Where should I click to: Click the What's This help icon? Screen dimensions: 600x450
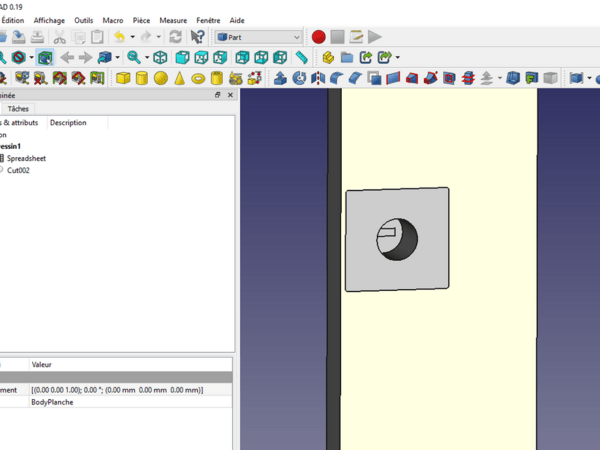[197, 37]
